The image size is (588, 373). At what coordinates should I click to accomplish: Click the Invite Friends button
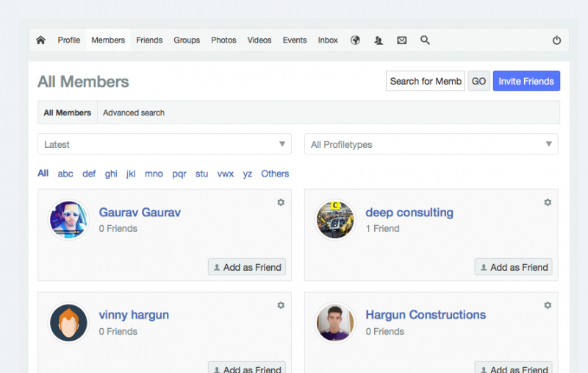pos(526,81)
